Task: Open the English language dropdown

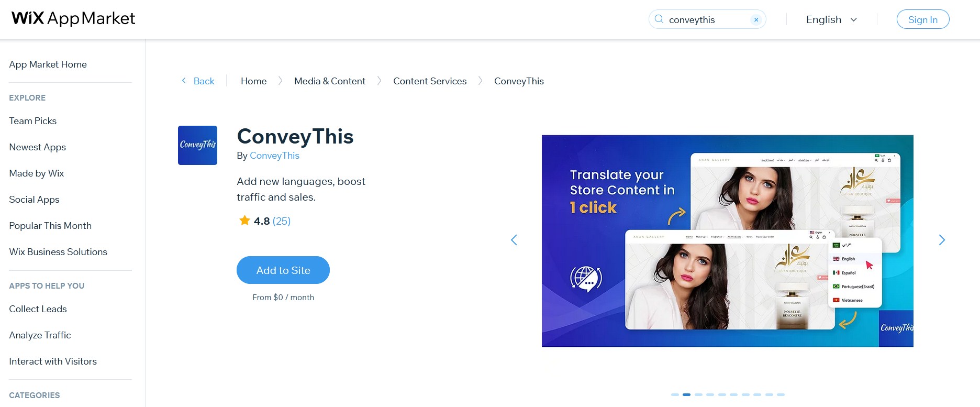Action: [831, 19]
